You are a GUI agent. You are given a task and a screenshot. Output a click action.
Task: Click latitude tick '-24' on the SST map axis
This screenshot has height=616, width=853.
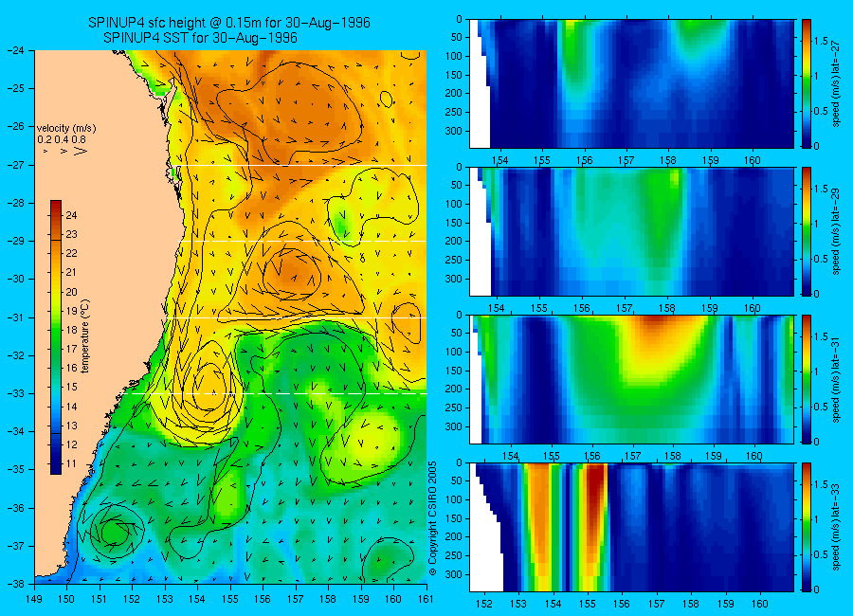coord(14,50)
